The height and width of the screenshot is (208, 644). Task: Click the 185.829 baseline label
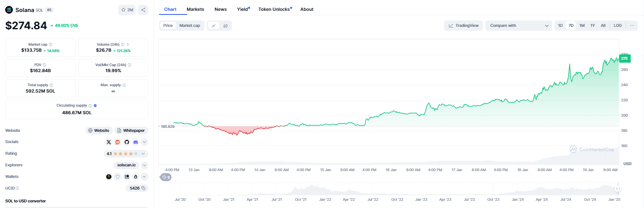pyautogui.click(x=168, y=127)
